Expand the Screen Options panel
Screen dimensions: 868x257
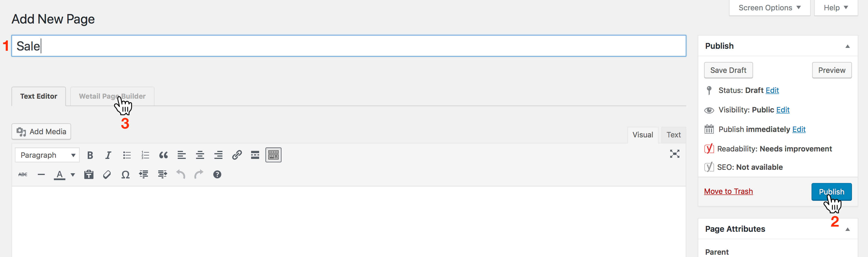pyautogui.click(x=769, y=8)
